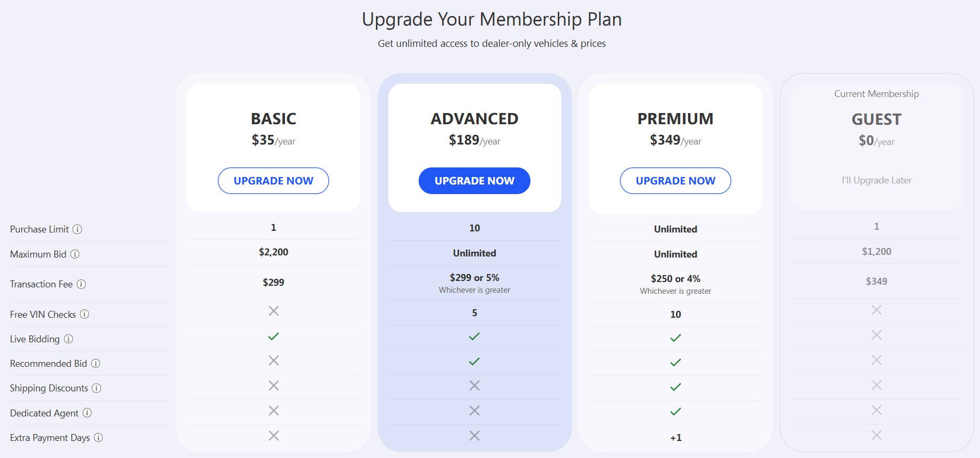Viewport: 980px width, 458px height.
Task: Click the Maximum Bid info icon
Action: (x=75, y=254)
